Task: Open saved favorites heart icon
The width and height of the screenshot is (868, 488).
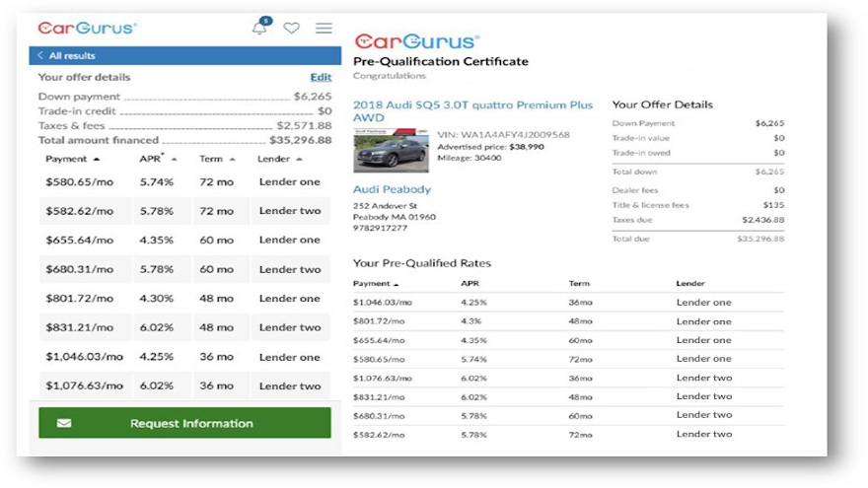Action: coord(291,28)
